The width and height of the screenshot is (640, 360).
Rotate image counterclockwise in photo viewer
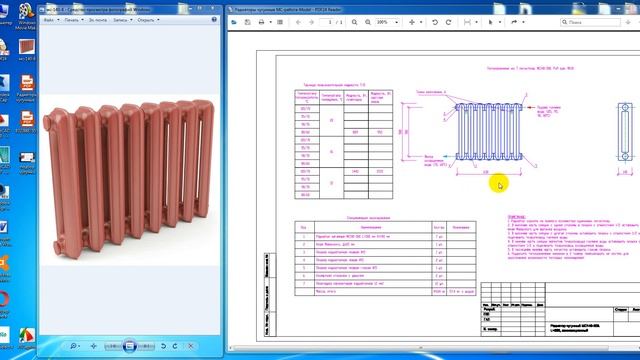tap(163, 346)
